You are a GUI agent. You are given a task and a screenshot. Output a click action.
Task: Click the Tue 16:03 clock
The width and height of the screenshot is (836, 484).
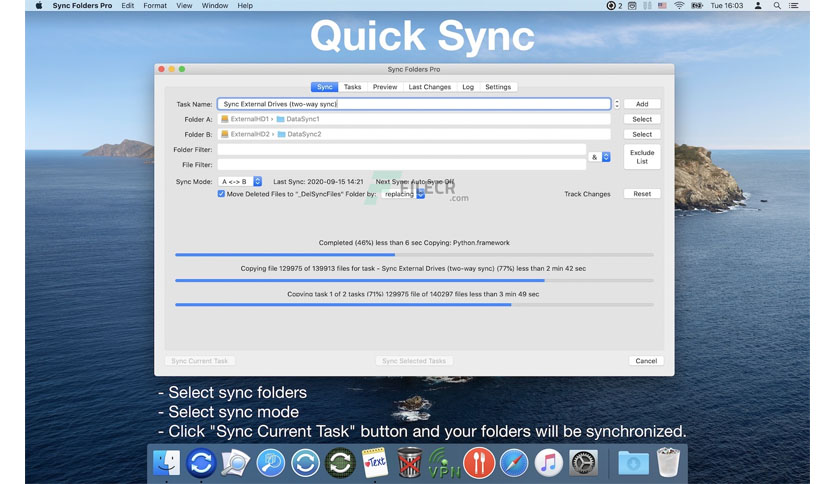(x=727, y=5)
